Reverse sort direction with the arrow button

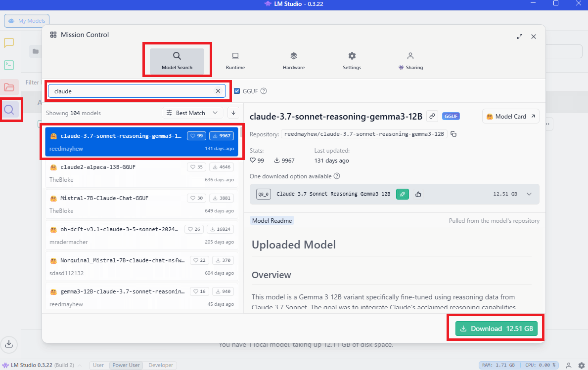(233, 113)
